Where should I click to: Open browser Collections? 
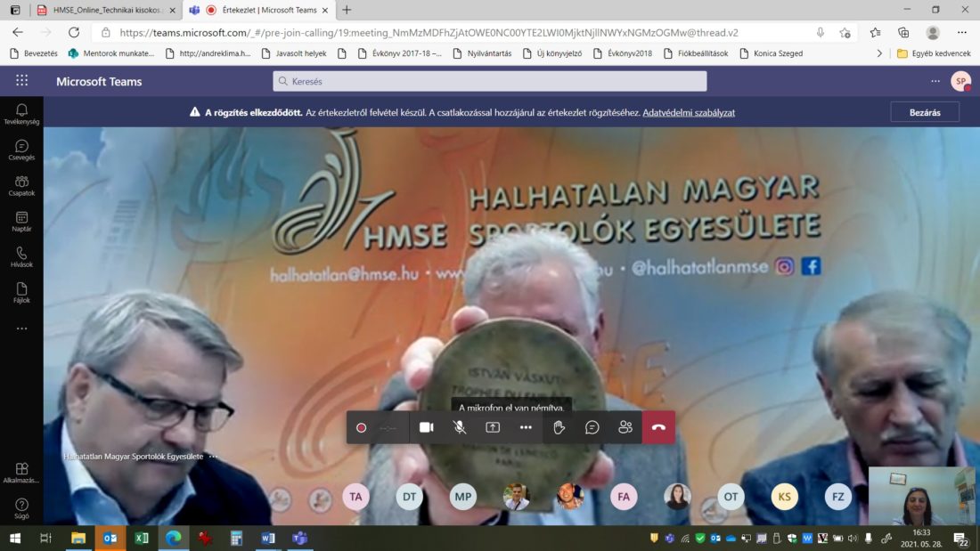pos(903,32)
